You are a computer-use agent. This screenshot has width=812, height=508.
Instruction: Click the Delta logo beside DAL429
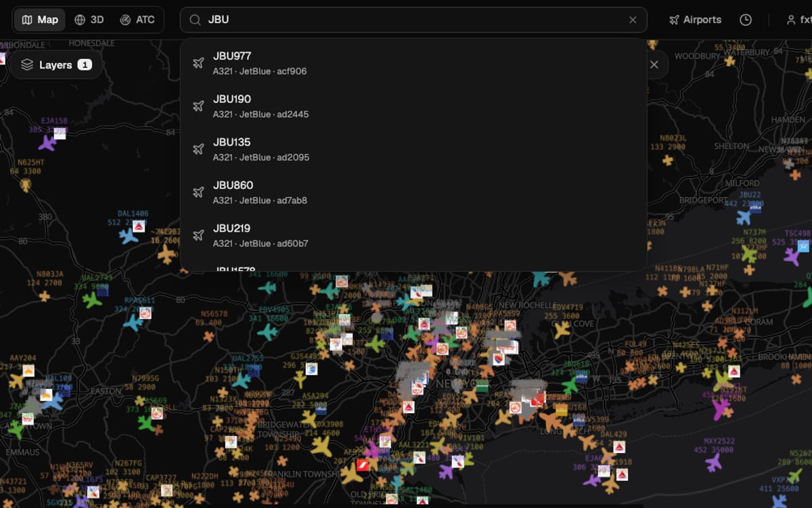click(619, 447)
